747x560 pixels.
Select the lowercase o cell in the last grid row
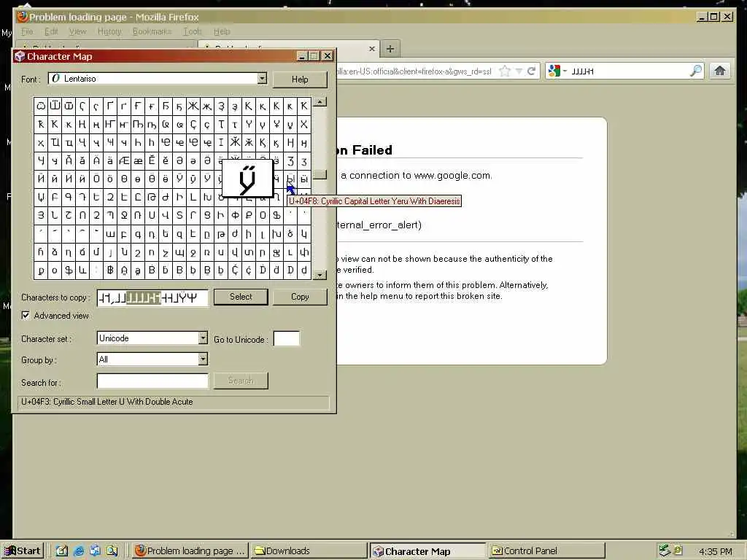[x=55, y=270]
